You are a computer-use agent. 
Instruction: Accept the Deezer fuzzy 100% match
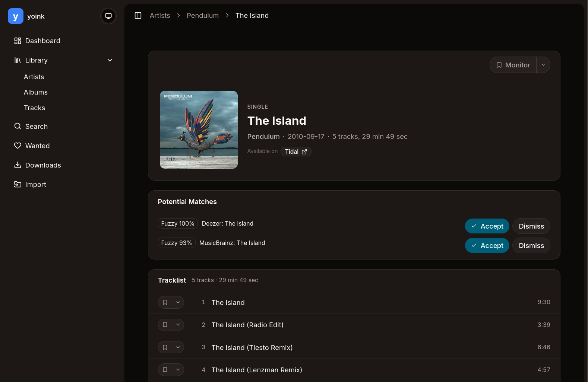[487, 226]
